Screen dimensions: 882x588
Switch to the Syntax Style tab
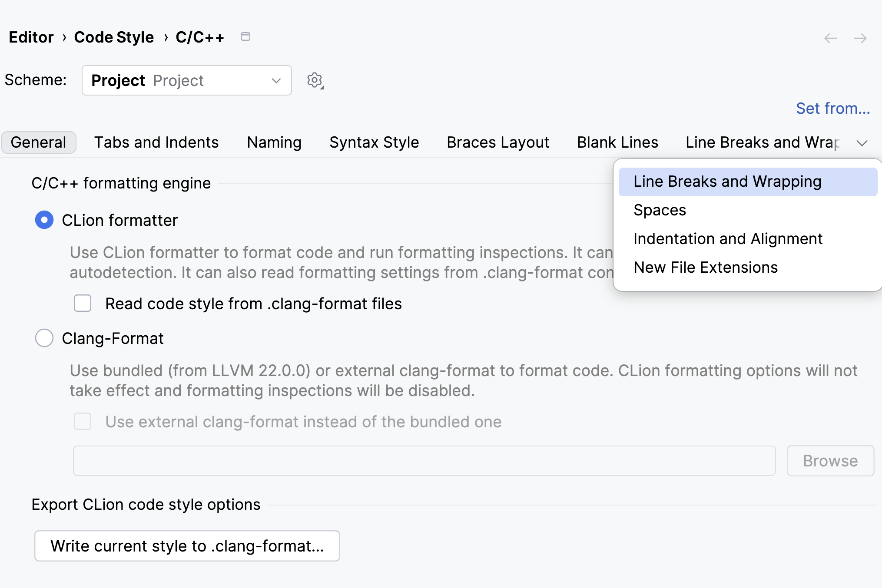tap(374, 142)
